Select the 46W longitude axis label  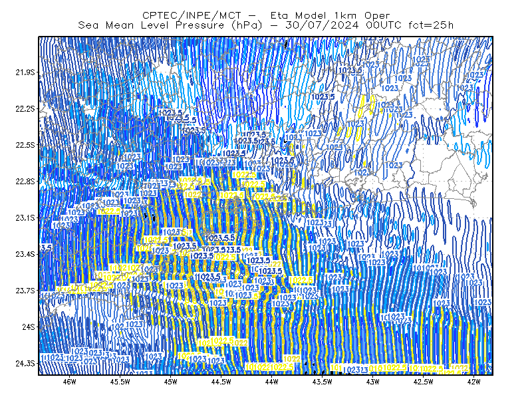click(70, 382)
